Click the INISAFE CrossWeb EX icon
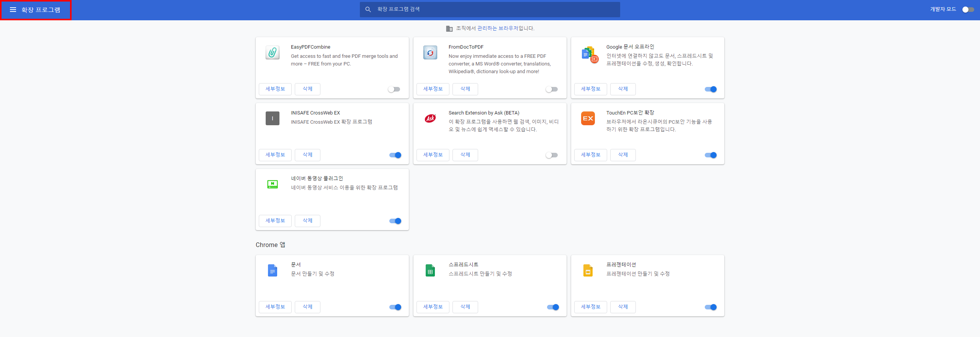Image resolution: width=980 pixels, height=337 pixels. coord(273,118)
